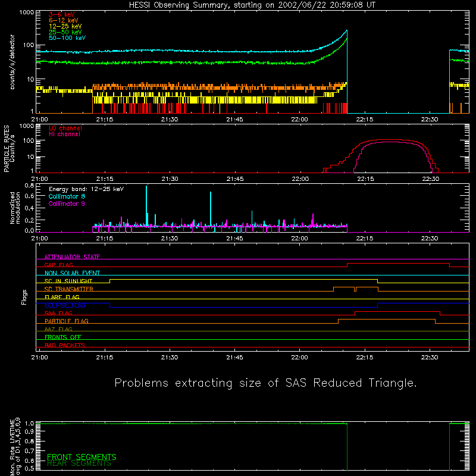Select the 25-50 keV legend entry
The image size is (476, 476).
tap(65, 32)
